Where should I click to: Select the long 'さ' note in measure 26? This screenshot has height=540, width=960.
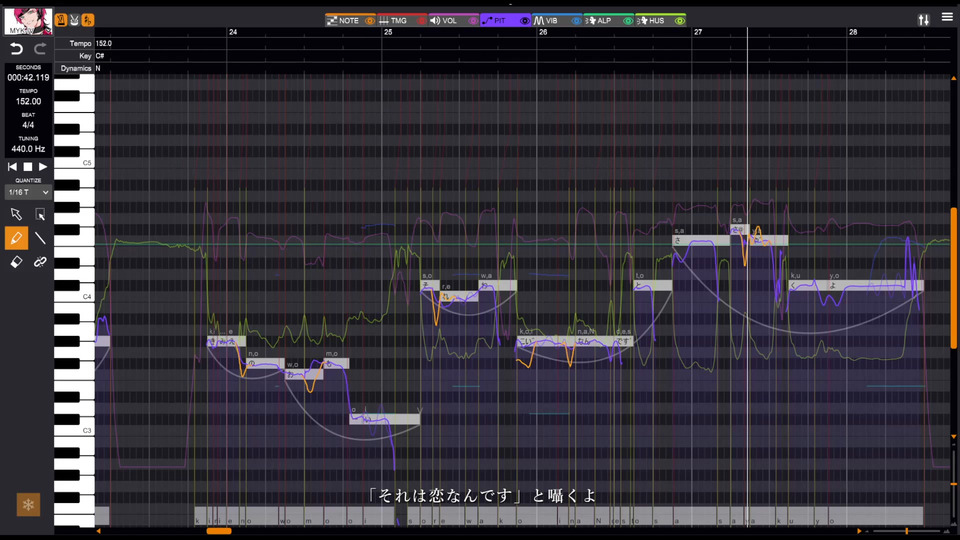click(701, 241)
